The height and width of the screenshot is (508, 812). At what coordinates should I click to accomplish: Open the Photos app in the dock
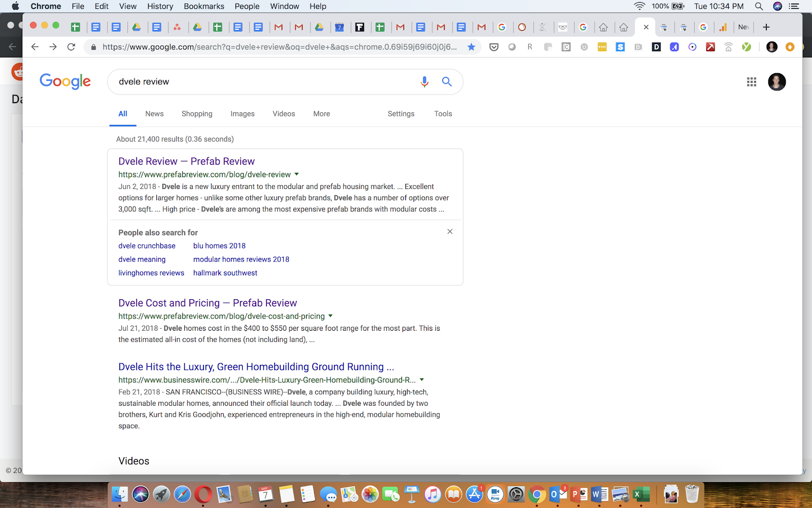pyautogui.click(x=370, y=494)
